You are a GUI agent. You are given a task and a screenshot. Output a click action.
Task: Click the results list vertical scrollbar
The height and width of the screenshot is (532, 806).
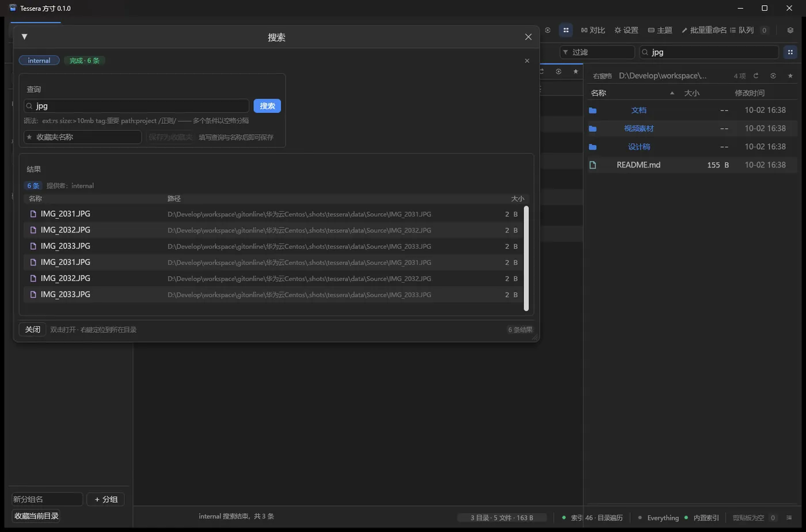coord(526,259)
